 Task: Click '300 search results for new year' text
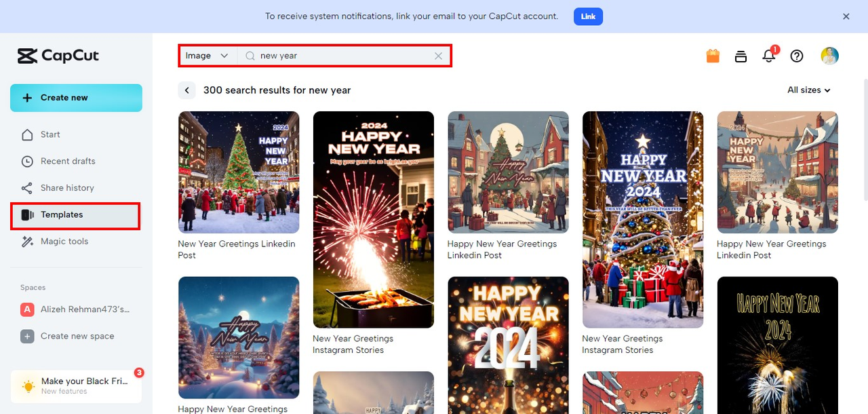click(x=277, y=90)
